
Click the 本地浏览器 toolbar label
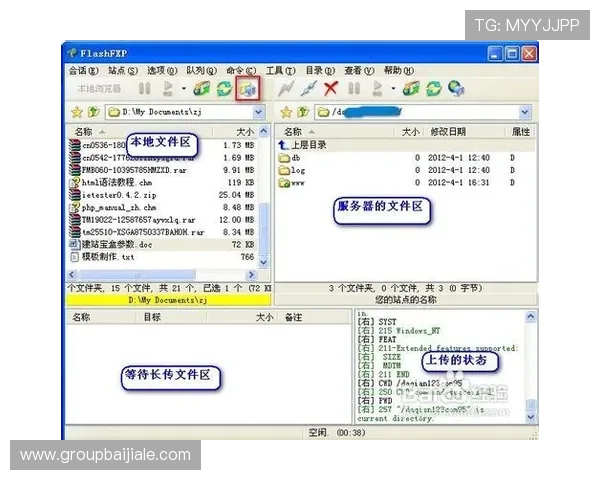[x=99, y=89]
